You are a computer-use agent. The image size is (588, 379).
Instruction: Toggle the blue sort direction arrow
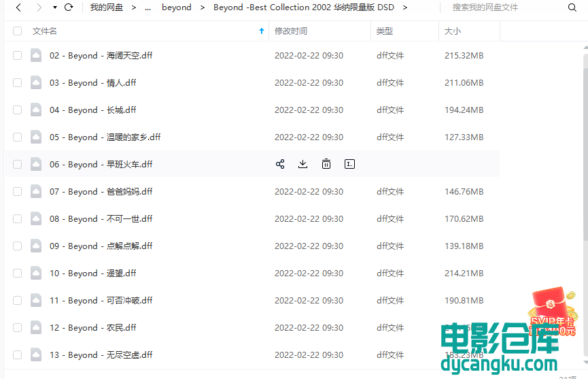262,31
